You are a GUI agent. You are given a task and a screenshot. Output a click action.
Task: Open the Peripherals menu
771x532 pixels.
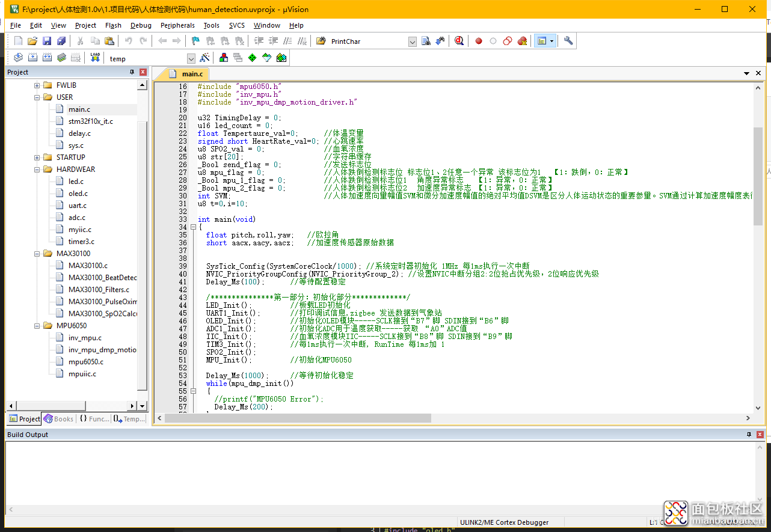tap(177, 25)
